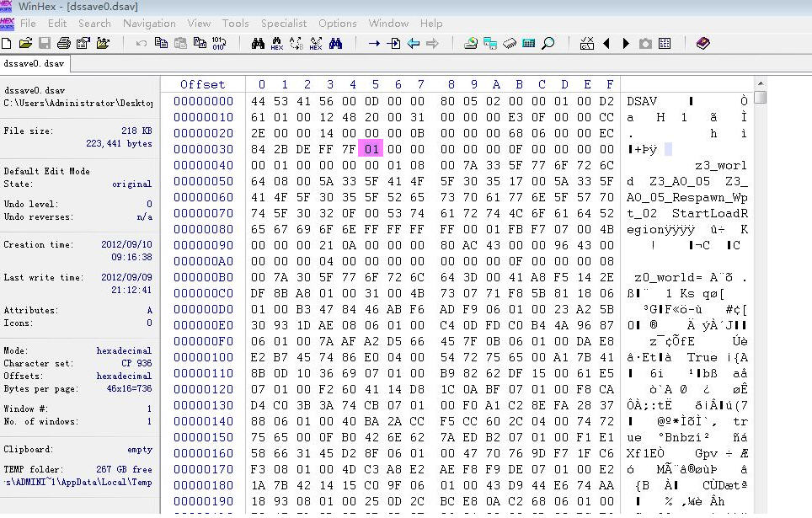The image size is (812, 518).
Task: Select highlighted byte 01 at offset 00000030
Action: 371,148
